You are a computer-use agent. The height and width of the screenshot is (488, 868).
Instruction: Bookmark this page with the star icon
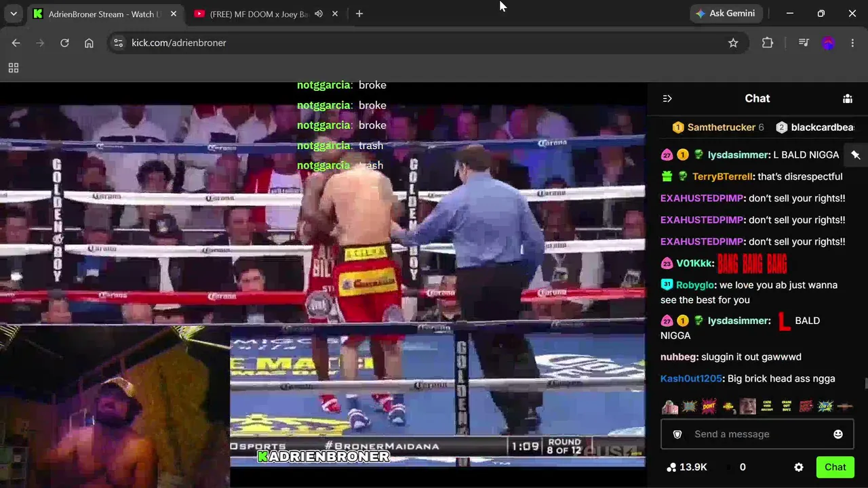pos(733,43)
